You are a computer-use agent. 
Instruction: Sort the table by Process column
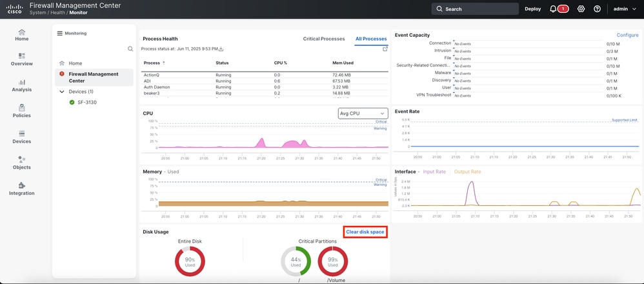(154, 63)
